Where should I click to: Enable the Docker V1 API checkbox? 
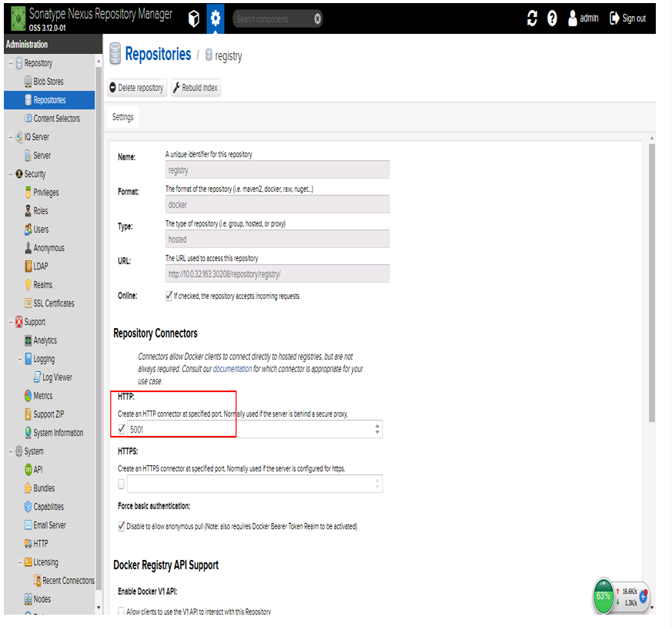coord(122,611)
